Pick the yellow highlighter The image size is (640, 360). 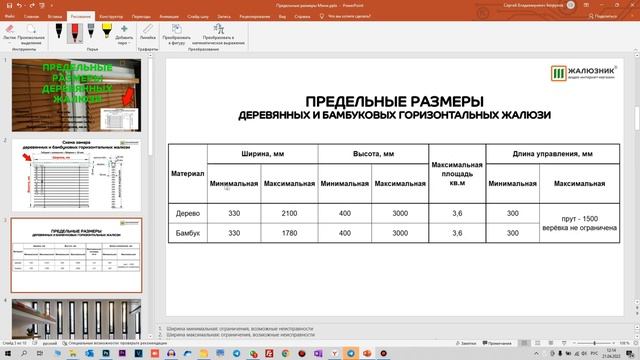click(x=107, y=32)
